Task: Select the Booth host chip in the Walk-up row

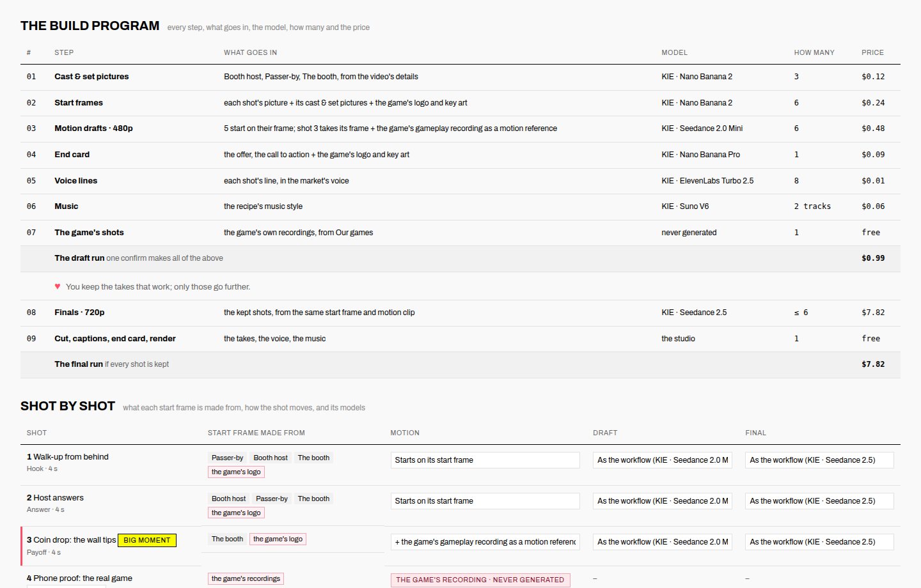Action: click(271, 458)
